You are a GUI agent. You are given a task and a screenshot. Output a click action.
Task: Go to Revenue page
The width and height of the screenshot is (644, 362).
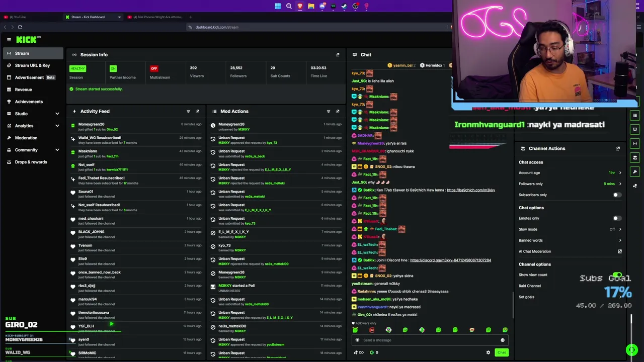(x=33, y=89)
